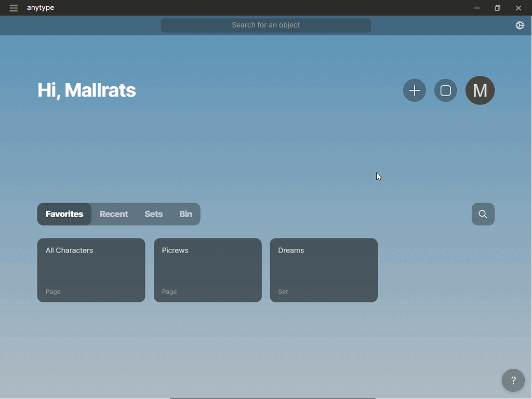
Task: Close the anytype window
Action: 518,8
